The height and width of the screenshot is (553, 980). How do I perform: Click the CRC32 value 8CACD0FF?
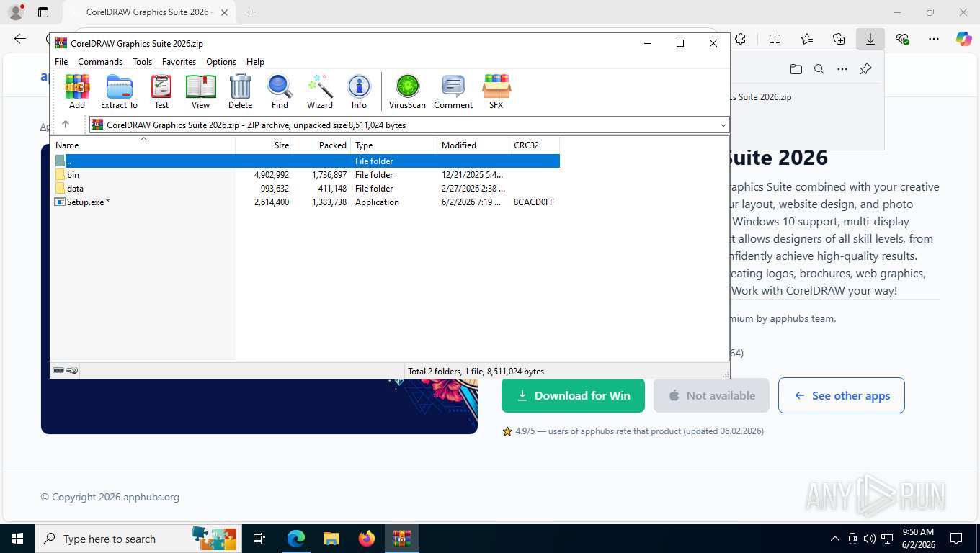pyautogui.click(x=534, y=202)
